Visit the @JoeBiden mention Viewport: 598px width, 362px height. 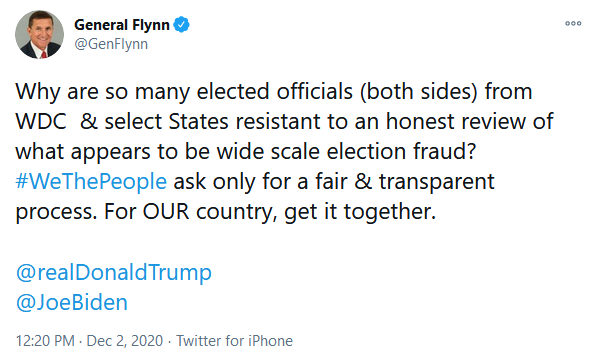click(x=72, y=302)
